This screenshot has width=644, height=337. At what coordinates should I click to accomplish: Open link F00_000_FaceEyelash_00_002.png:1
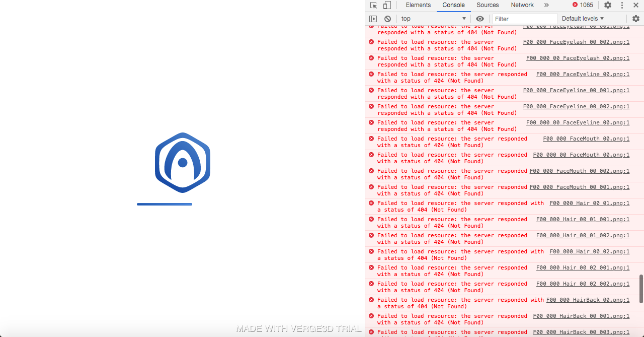576,42
